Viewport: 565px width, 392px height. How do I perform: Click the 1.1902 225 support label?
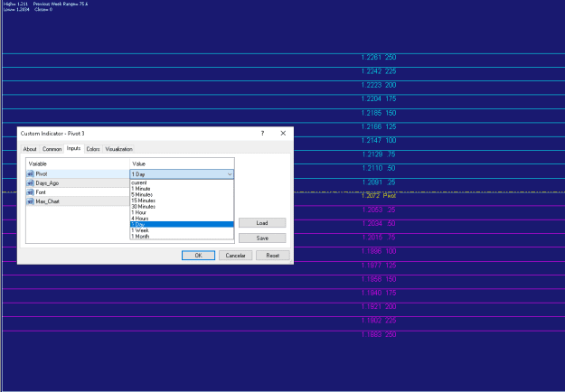(x=379, y=321)
